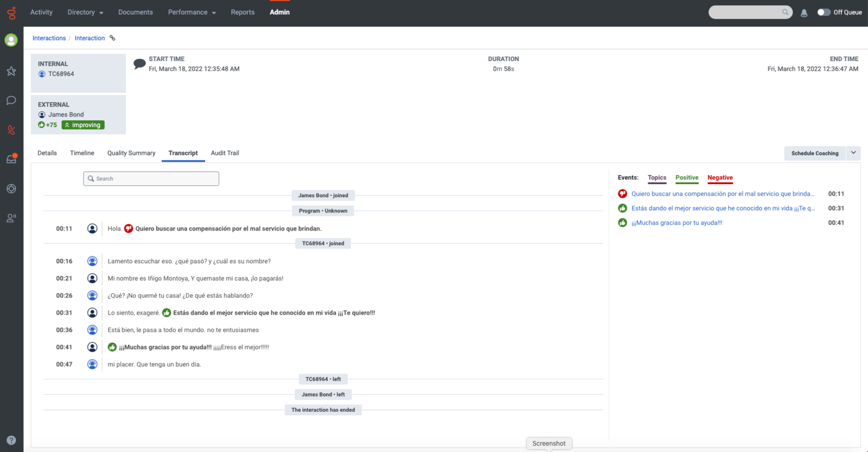Click inside the transcript search field
This screenshot has height=452, width=868.
151,178
